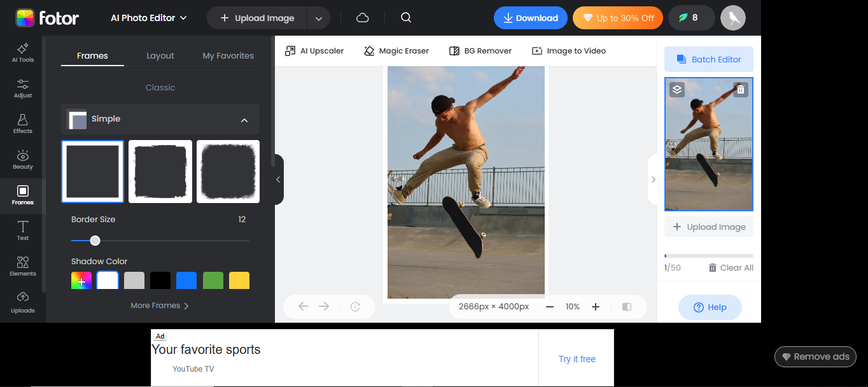Expand More Frames list
868x387 pixels.
click(160, 305)
